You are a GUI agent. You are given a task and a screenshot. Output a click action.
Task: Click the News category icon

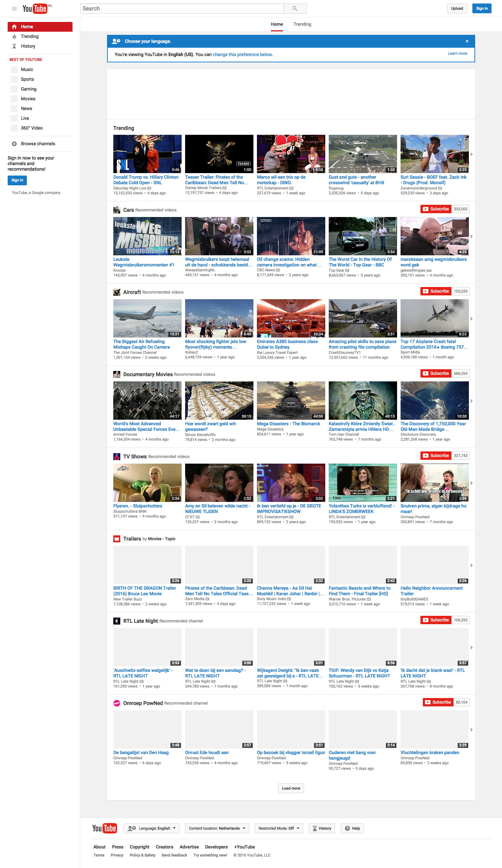14,109
